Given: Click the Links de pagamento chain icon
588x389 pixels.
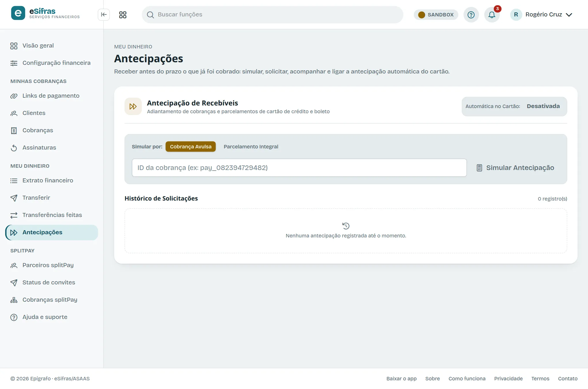Looking at the screenshot, I should click(x=14, y=96).
